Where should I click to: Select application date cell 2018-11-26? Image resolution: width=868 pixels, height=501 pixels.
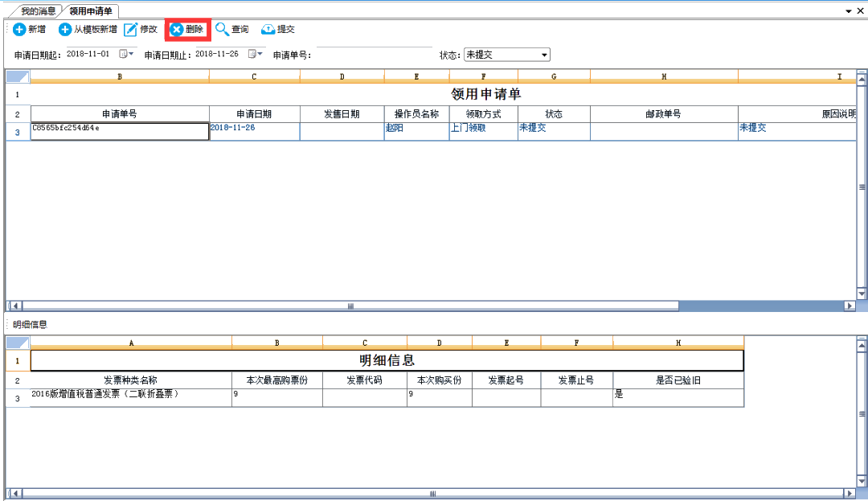pyautogui.click(x=255, y=132)
